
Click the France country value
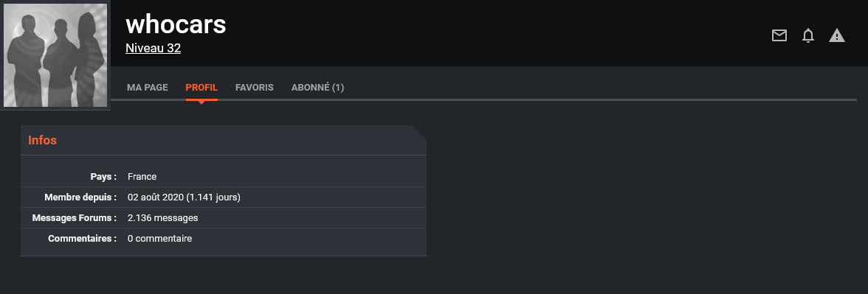click(x=142, y=176)
